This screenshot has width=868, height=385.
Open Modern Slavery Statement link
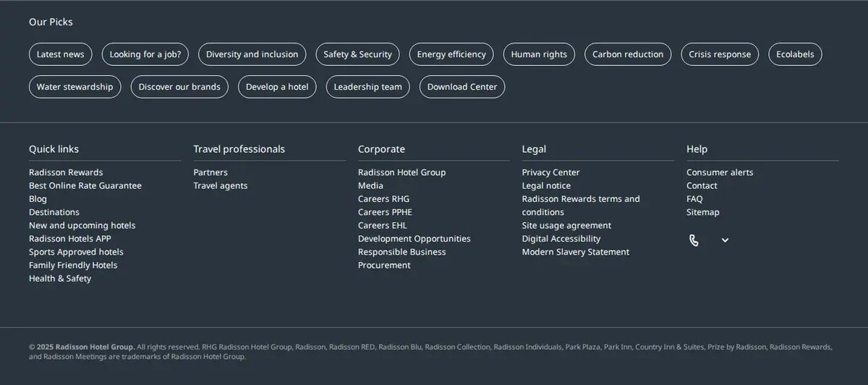576,252
